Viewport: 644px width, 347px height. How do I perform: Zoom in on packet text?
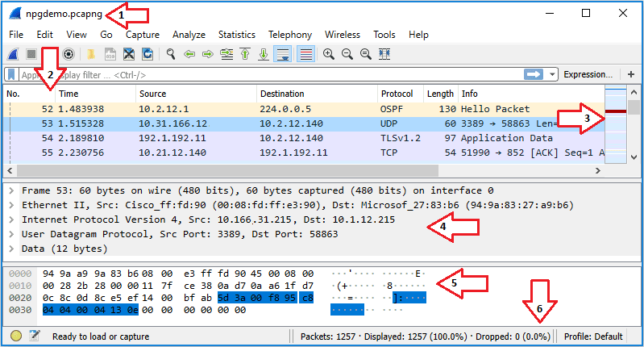point(329,54)
